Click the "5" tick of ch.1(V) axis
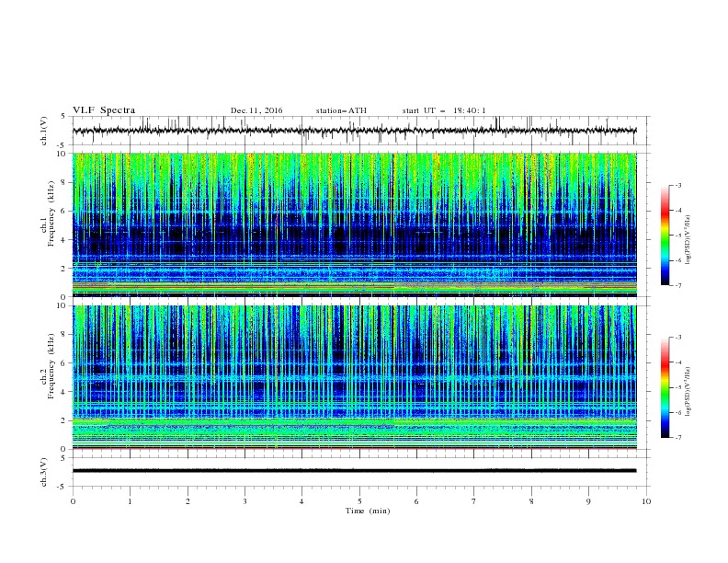The width and height of the screenshot is (728, 563). pyautogui.click(x=63, y=117)
